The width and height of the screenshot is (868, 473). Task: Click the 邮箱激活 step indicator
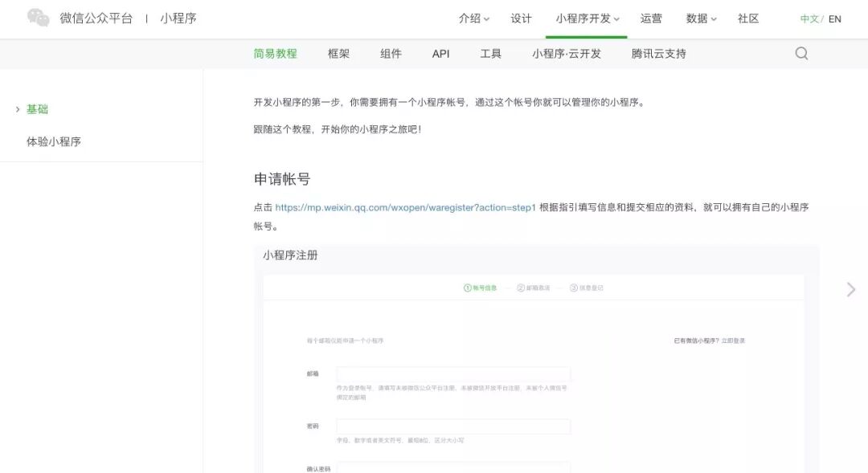point(533,287)
